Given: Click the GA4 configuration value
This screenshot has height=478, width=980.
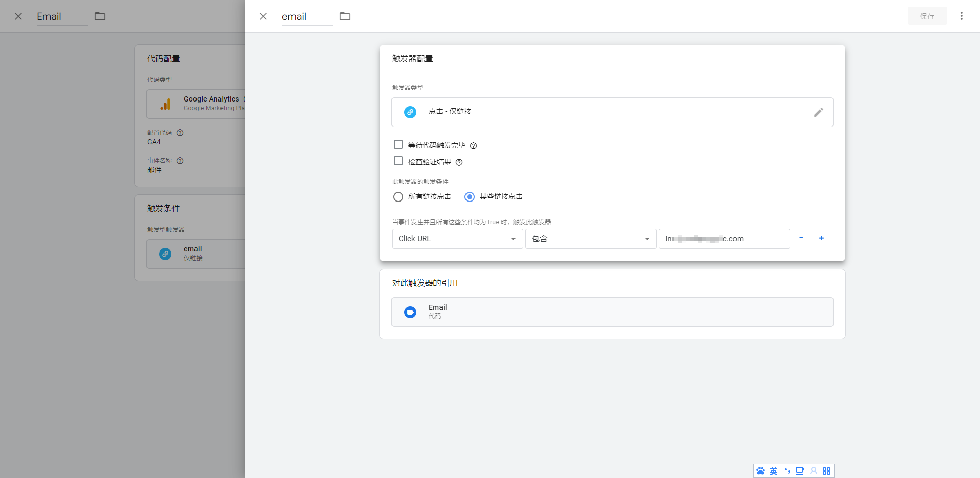Looking at the screenshot, I should pyautogui.click(x=154, y=142).
